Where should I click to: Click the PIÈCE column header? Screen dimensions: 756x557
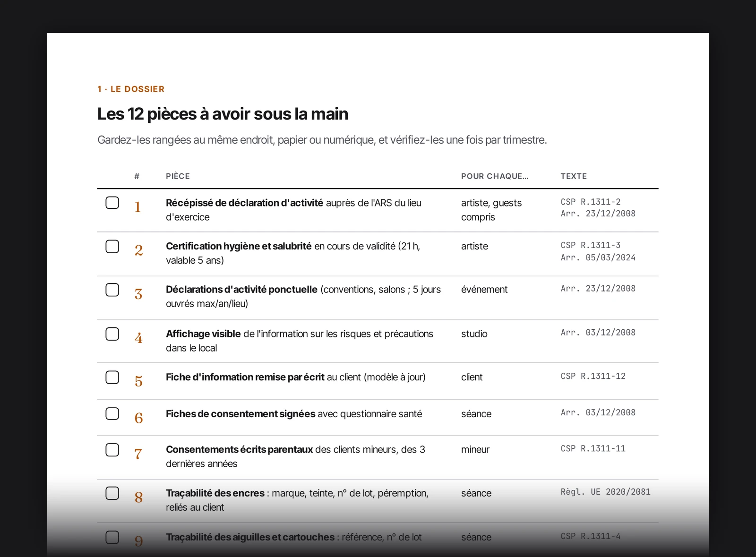point(178,176)
